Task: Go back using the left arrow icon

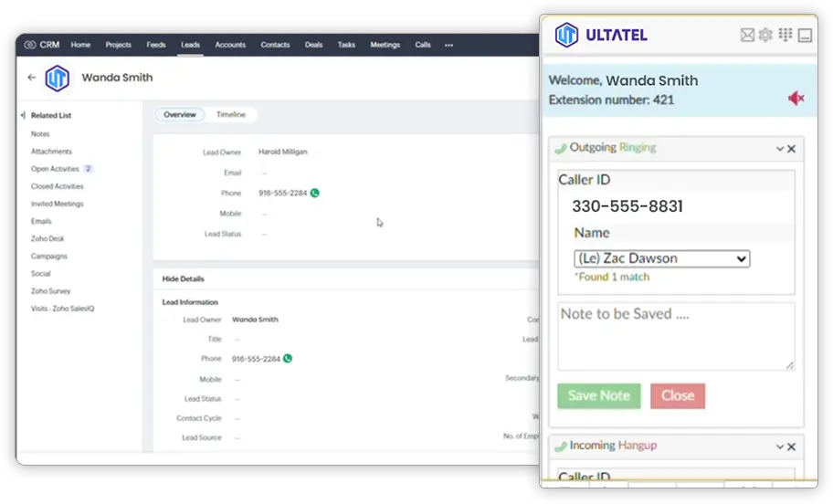Action: [32, 78]
